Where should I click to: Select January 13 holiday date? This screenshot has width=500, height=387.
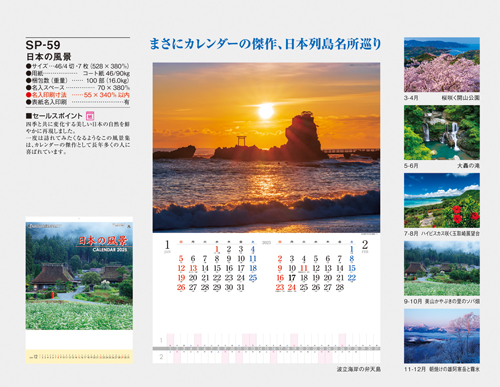coord(193,268)
